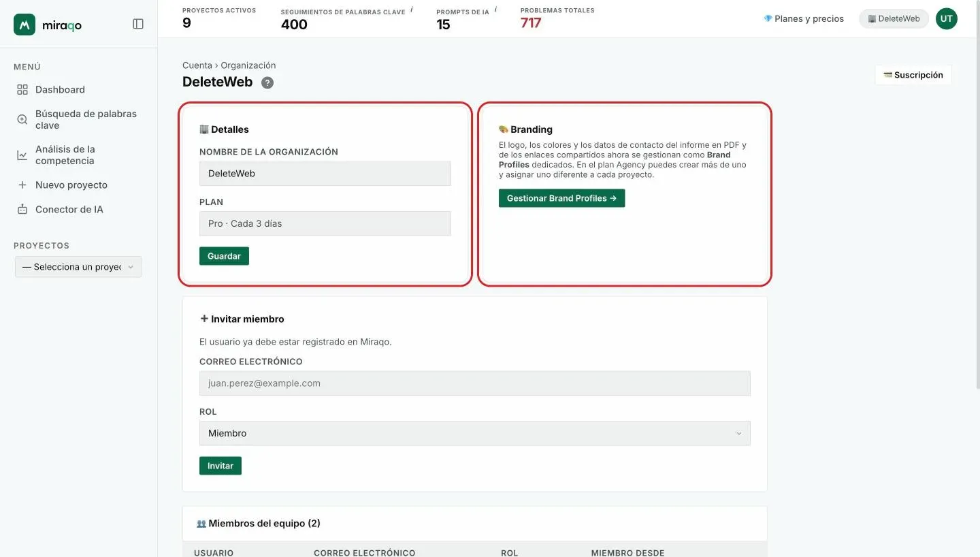This screenshot has width=980, height=557.
Task: Click Cuenta in the breadcrumb
Action: click(x=197, y=65)
